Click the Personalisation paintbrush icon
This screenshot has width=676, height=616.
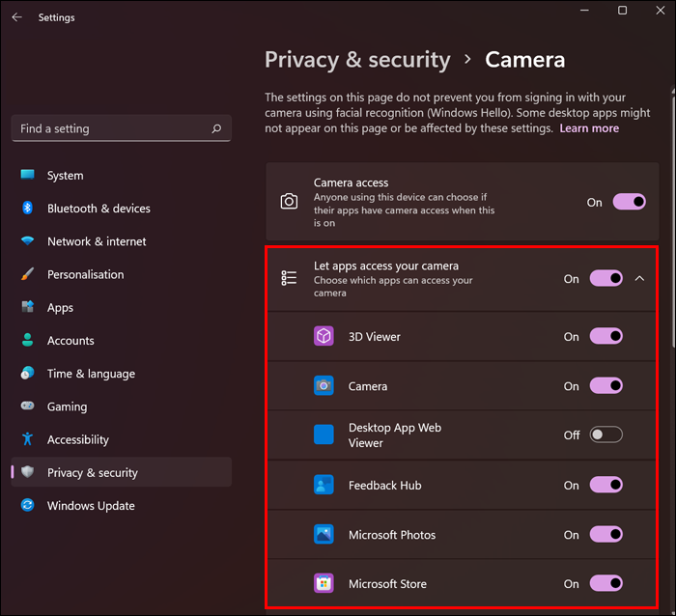[28, 274]
